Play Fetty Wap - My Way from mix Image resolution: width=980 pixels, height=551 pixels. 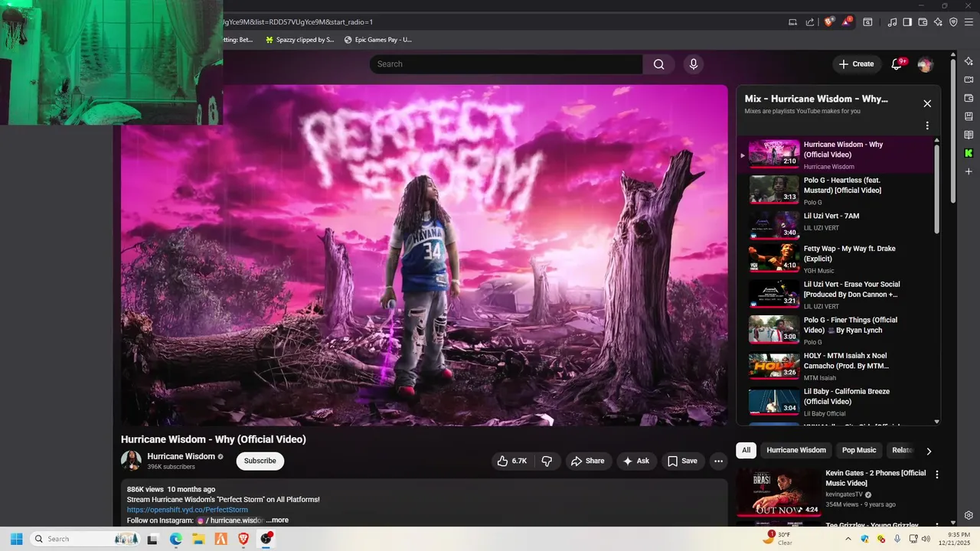(835, 259)
